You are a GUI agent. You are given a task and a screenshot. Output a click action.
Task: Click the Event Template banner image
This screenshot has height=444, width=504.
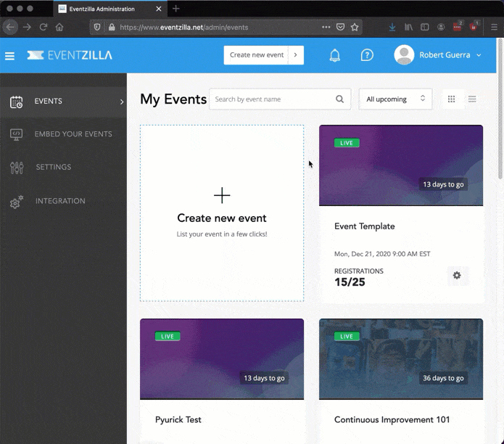pyautogui.click(x=401, y=165)
